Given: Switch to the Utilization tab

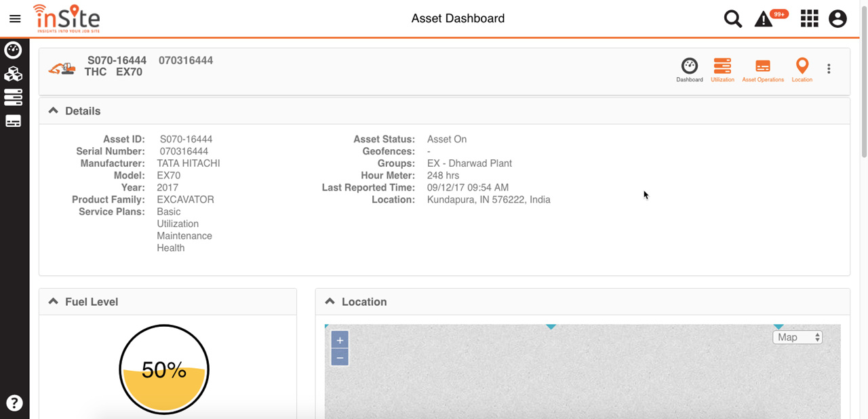Looking at the screenshot, I should 722,71.
